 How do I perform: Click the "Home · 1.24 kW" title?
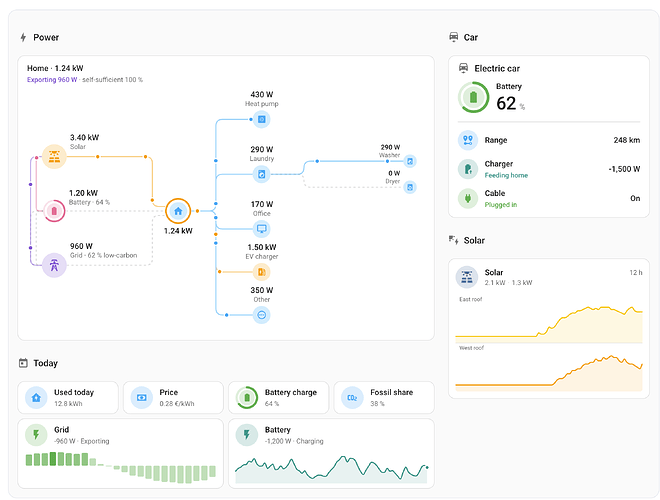point(55,68)
